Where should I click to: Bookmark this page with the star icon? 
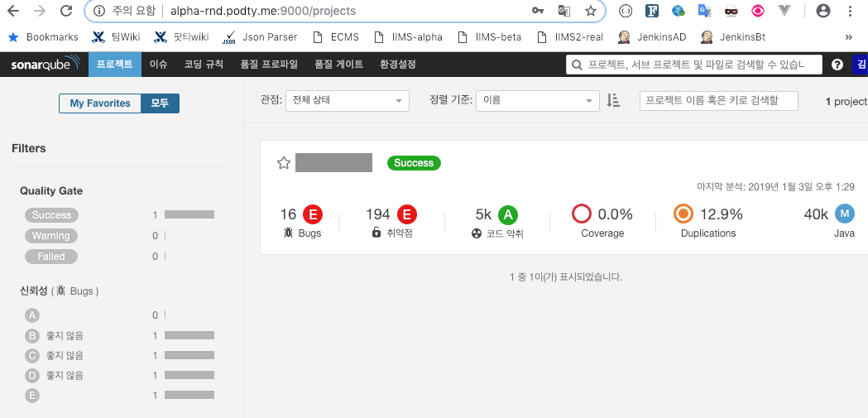[591, 11]
